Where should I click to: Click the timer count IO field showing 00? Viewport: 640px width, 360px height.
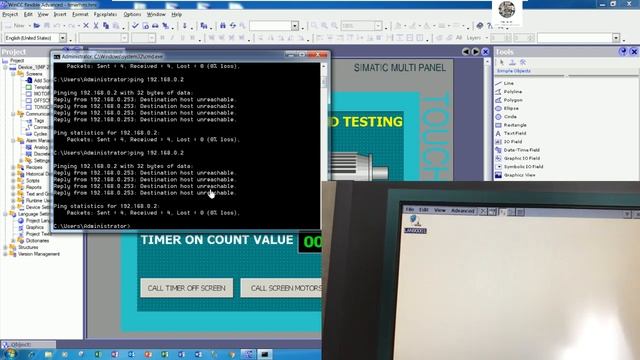310,242
